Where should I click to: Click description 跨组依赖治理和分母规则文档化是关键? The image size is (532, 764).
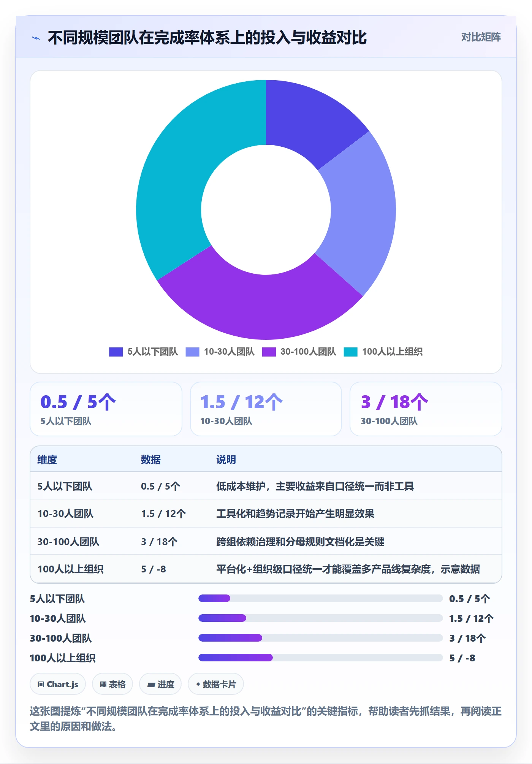[x=300, y=541]
